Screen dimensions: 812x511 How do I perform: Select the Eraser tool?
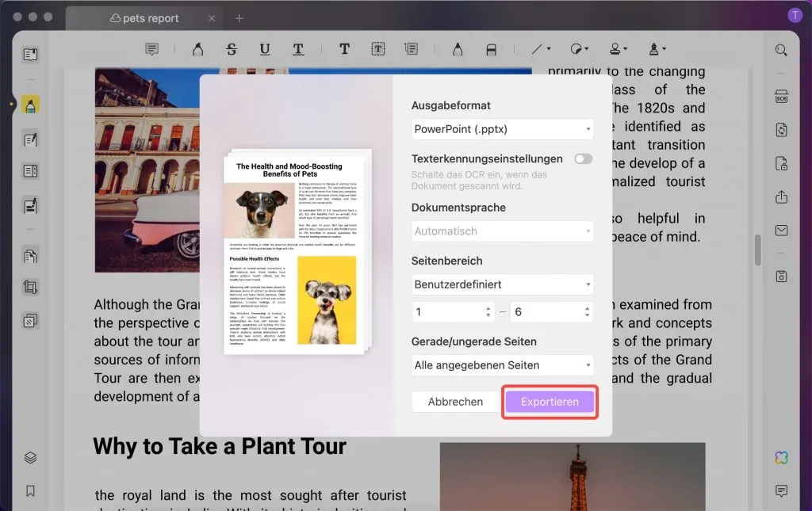point(492,48)
